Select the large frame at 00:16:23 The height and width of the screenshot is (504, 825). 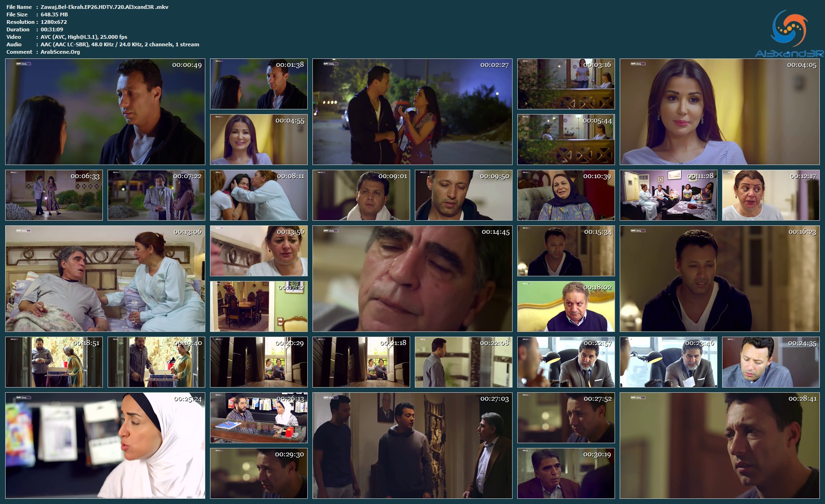click(x=720, y=279)
